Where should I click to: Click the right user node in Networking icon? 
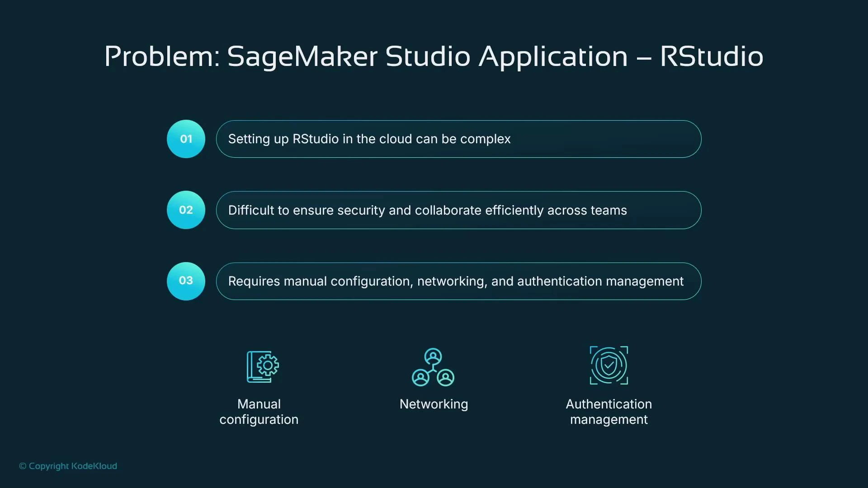click(x=446, y=379)
